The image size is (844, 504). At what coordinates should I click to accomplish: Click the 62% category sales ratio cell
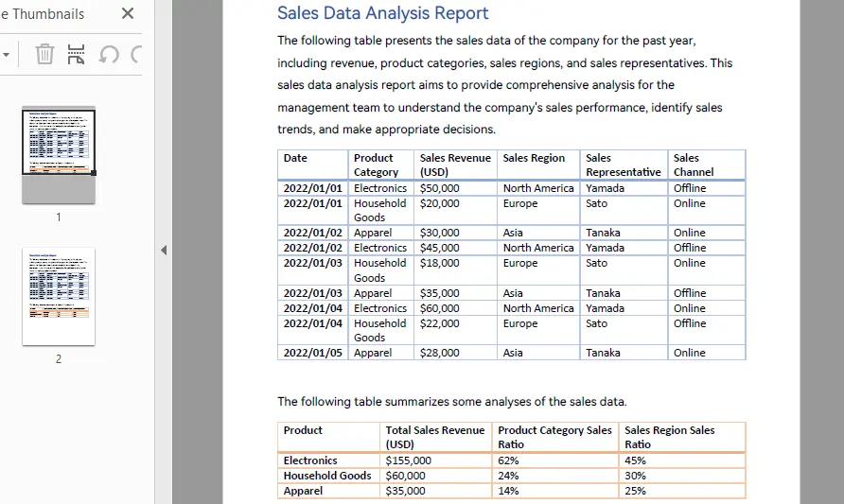pos(508,461)
